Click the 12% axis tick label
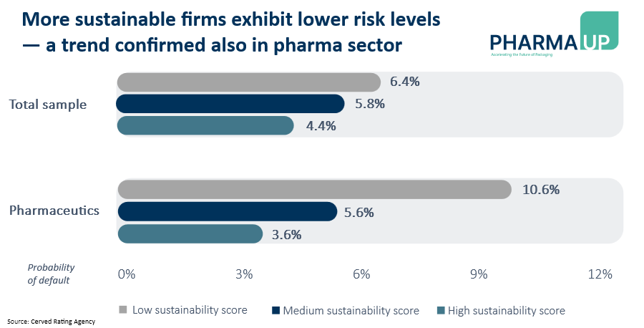The width and height of the screenshot is (644, 328). pos(600,274)
